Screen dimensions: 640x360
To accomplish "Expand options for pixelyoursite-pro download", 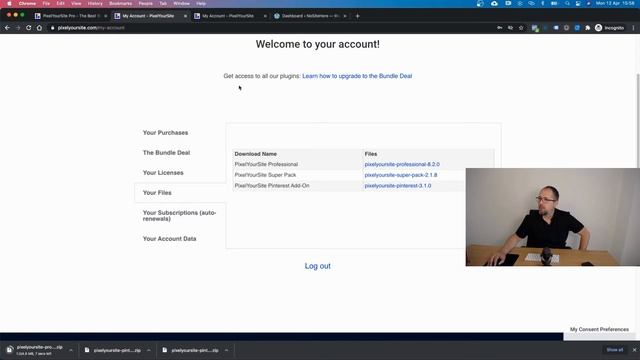I will coord(71,350).
